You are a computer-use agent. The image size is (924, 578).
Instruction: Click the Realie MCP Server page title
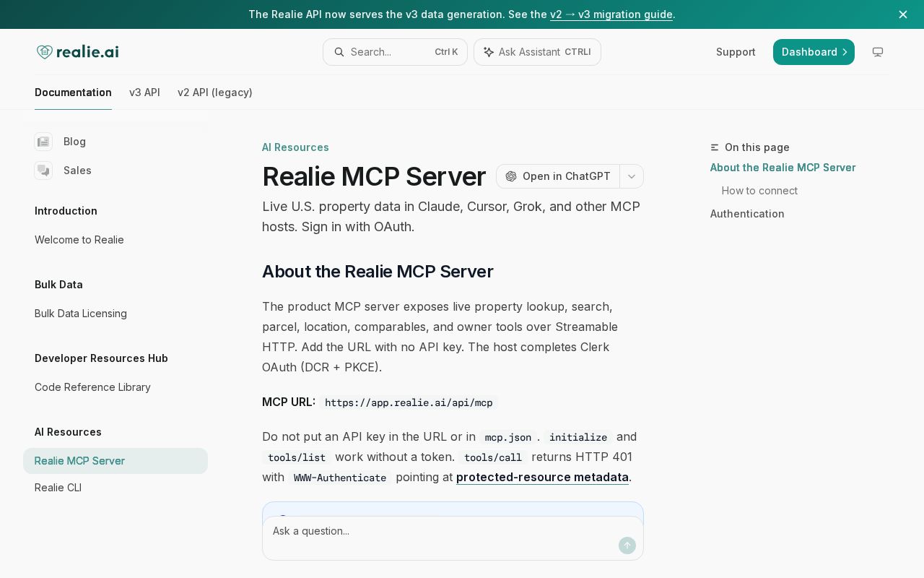click(x=374, y=176)
